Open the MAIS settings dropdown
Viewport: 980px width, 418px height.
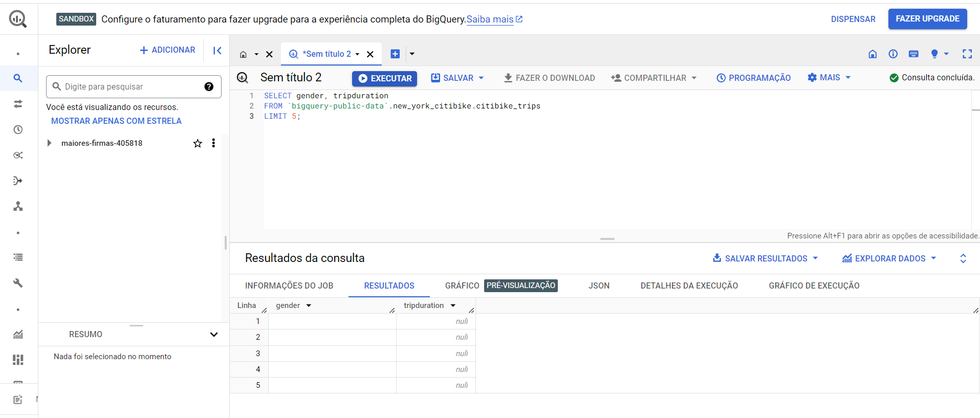(848, 78)
